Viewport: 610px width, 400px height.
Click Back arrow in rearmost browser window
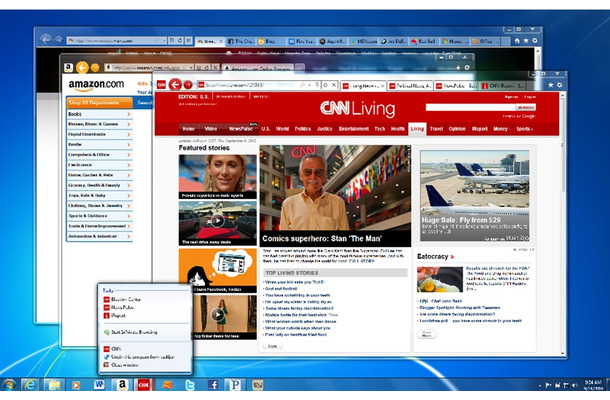(x=46, y=39)
